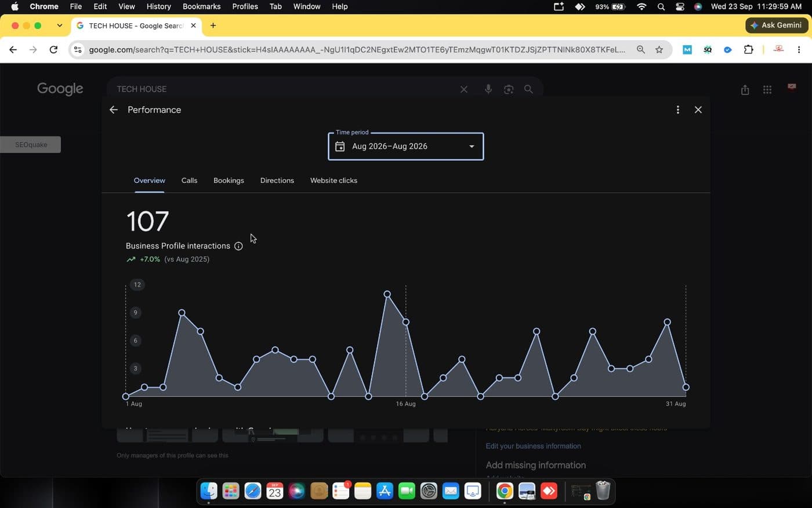Open the Google account avatar
This screenshot has width=812, height=508.
(x=792, y=87)
